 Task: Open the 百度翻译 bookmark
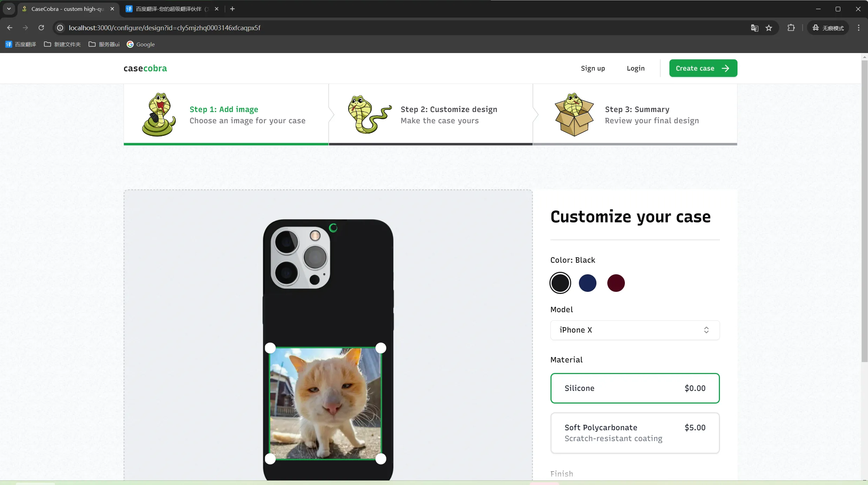(x=21, y=44)
